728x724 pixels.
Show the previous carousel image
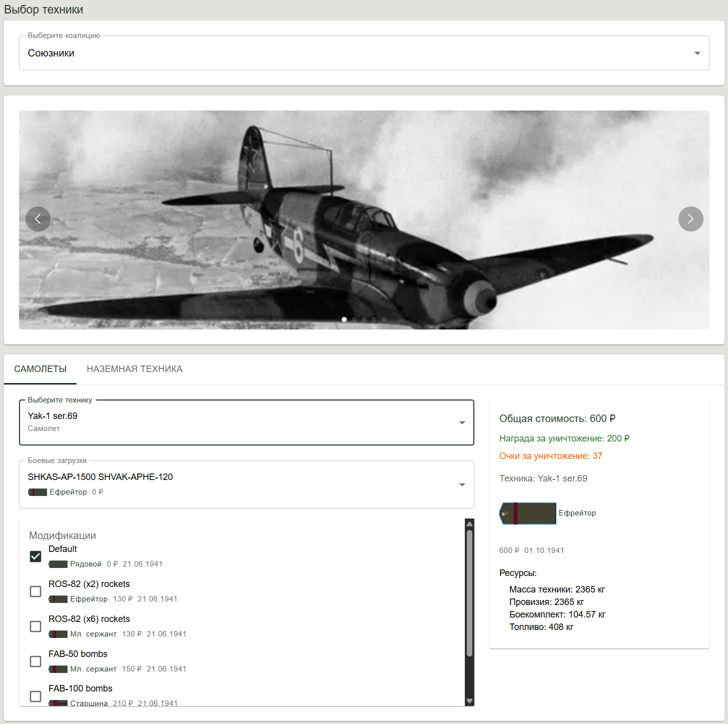click(x=38, y=219)
